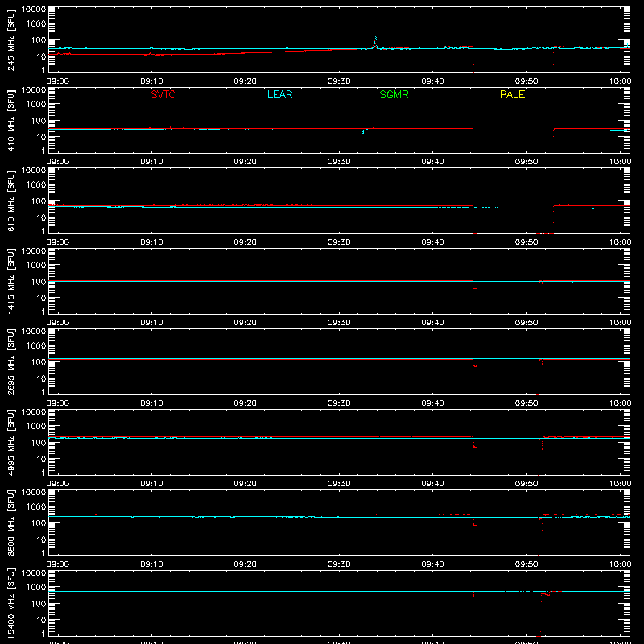Click the 100 y-axis label of the 610 MHz panel
This screenshot has width=644, height=644.
(x=39, y=200)
